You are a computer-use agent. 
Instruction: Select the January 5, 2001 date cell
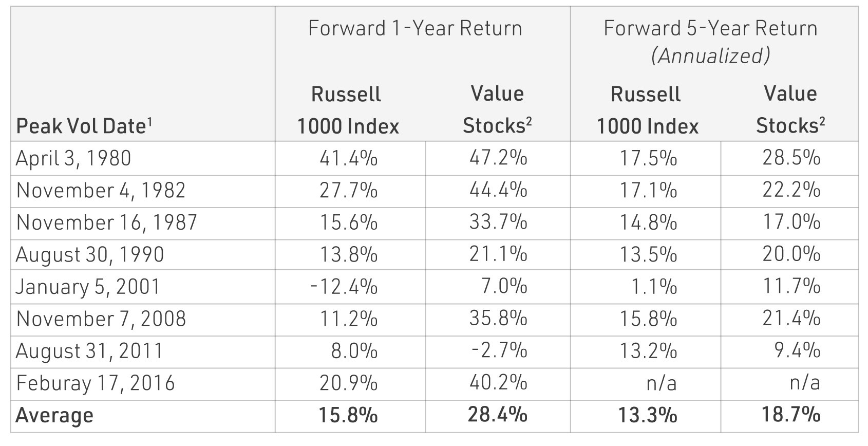tap(88, 287)
